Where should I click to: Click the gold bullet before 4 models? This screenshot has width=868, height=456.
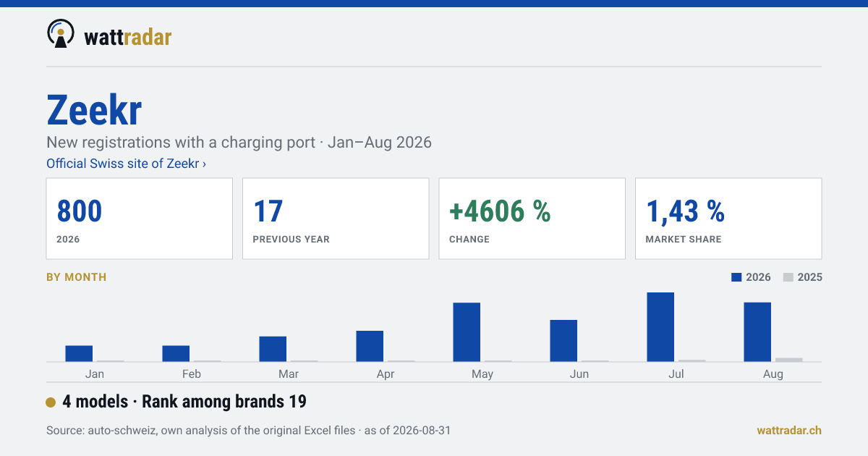tap(51, 402)
